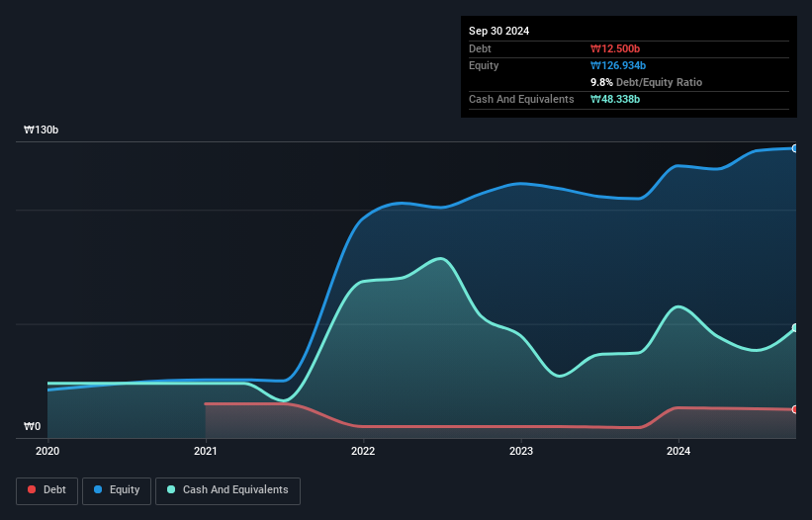Toggle the Equity legend button
This screenshot has width=812, height=520.
(117, 490)
